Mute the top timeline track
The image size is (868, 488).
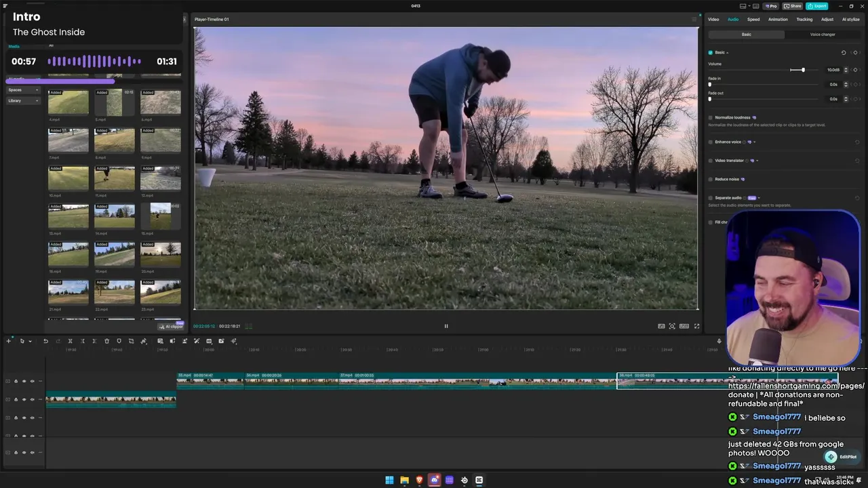point(32,381)
